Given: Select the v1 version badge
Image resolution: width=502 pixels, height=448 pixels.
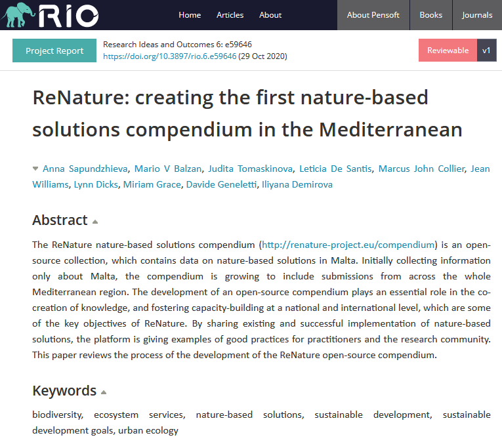Looking at the screenshot, I should coord(487,51).
